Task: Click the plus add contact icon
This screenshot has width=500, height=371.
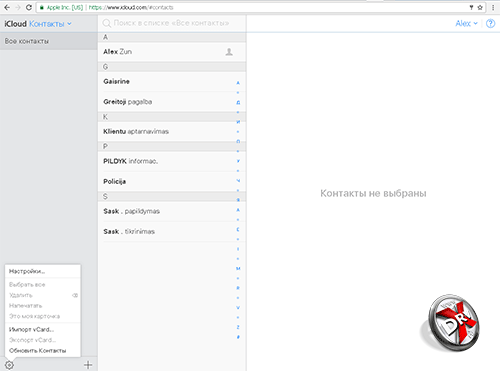Action: click(88, 365)
